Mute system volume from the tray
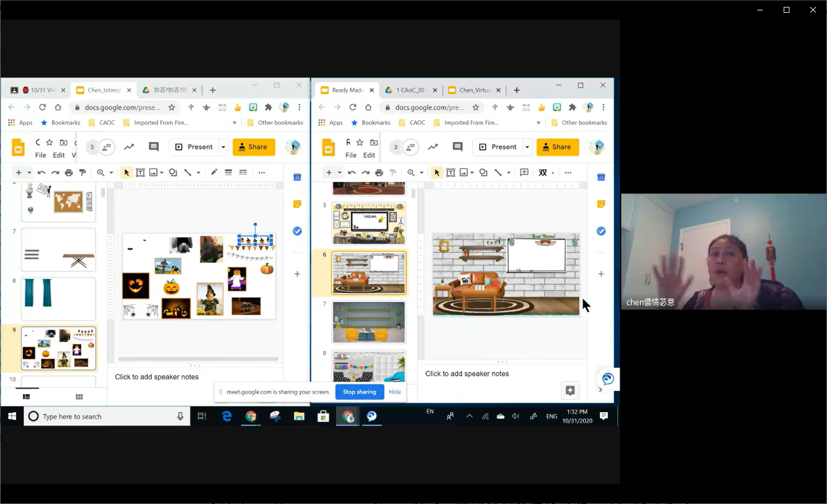The image size is (827, 504). 515,416
